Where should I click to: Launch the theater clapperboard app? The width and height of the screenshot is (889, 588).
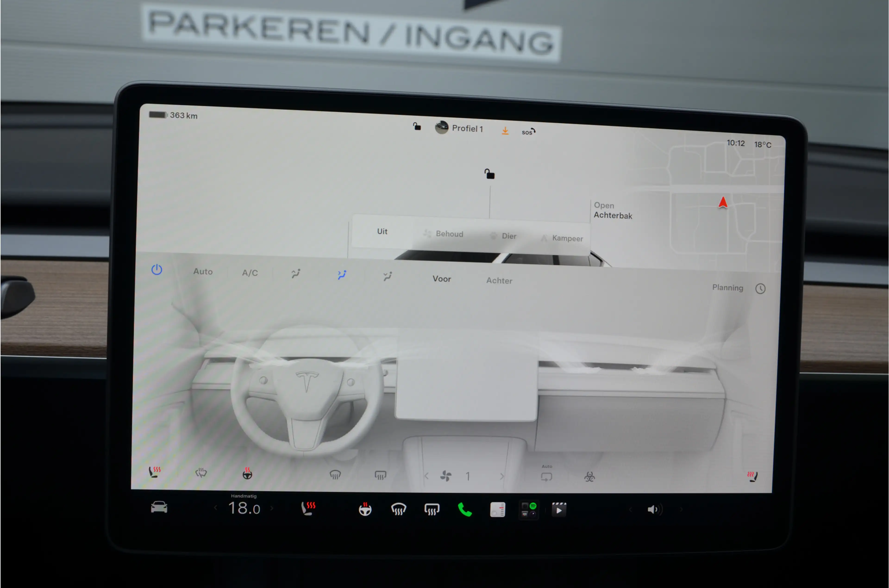coord(559,510)
